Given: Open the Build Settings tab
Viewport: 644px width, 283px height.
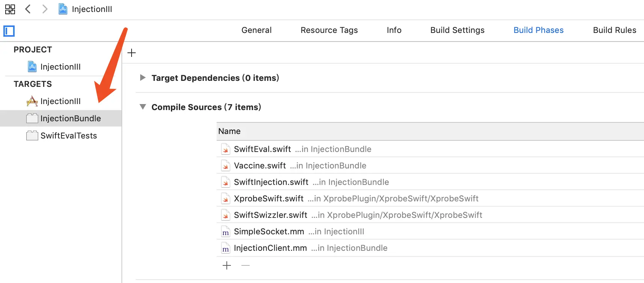Looking at the screenshot, I should click(x=457, y=30).
